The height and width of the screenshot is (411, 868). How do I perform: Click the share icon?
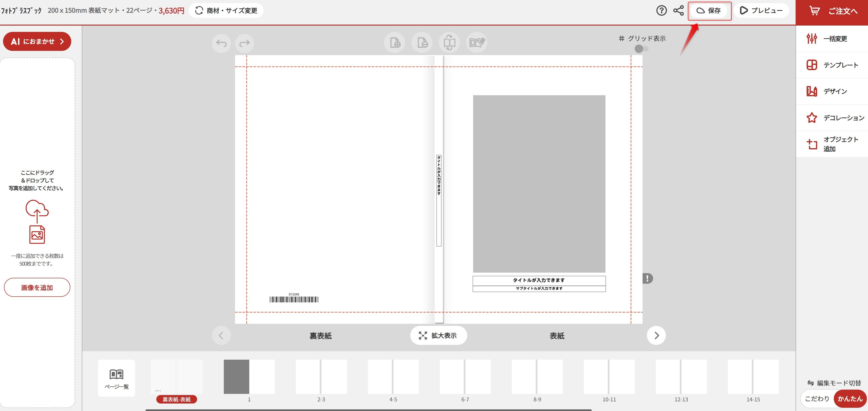point(678,11)
